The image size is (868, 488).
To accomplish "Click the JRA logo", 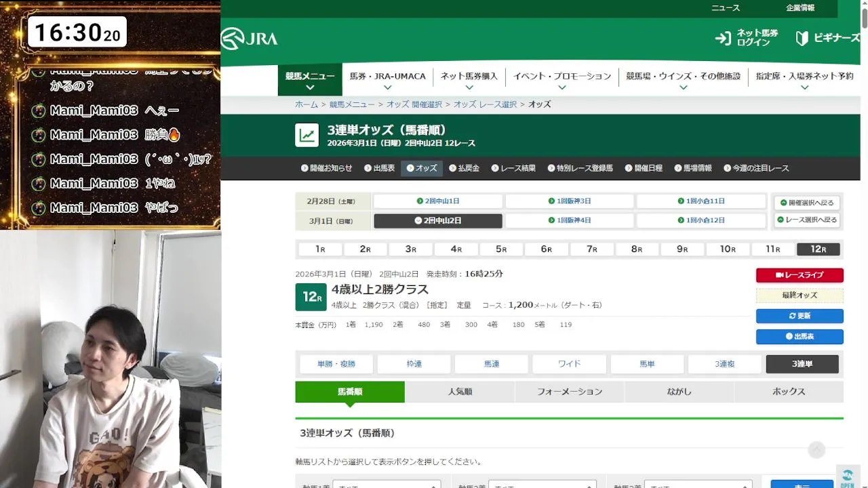I will (250, 39).
